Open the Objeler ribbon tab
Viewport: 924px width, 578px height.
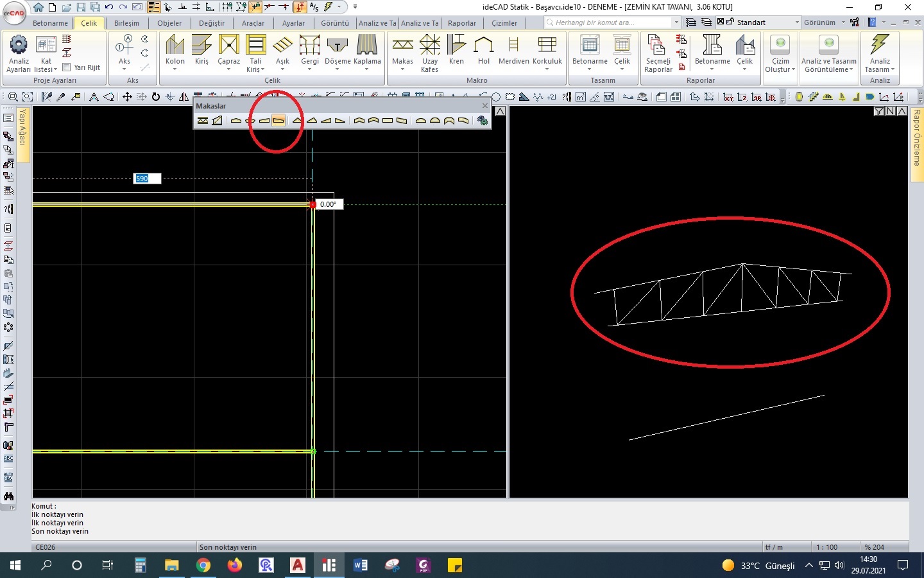point(169,23)
